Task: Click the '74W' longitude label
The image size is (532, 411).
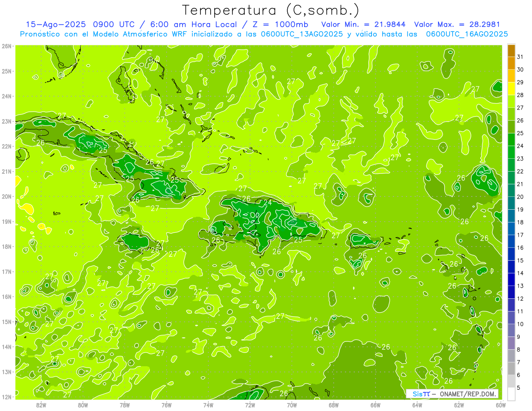Action: (208, 405)
